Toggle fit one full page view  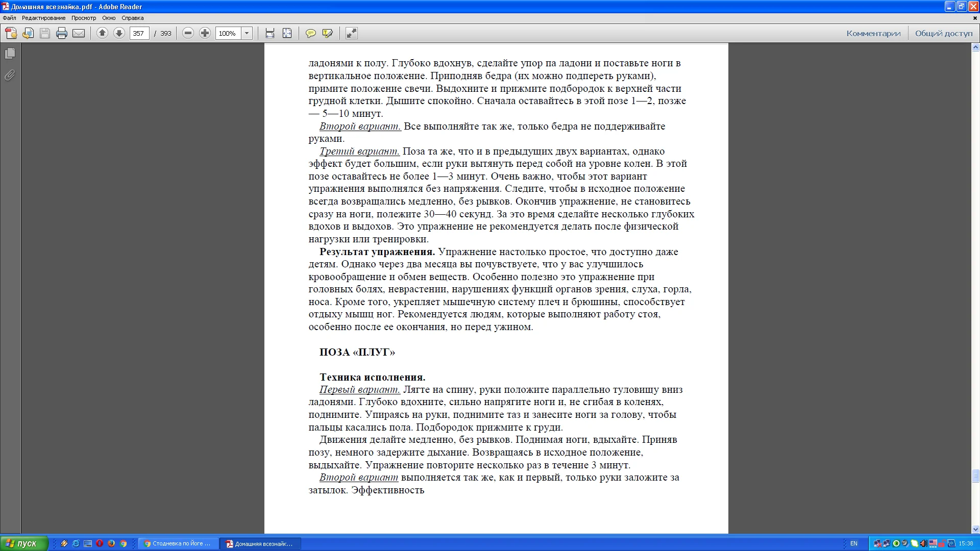(287, 33)
